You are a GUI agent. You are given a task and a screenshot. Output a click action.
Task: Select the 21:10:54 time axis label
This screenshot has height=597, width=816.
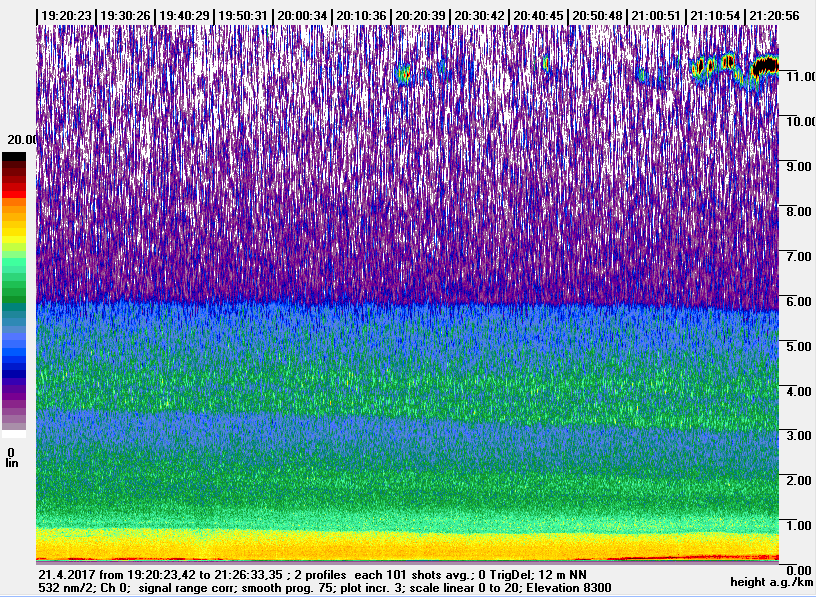click(x=715, y=16)
